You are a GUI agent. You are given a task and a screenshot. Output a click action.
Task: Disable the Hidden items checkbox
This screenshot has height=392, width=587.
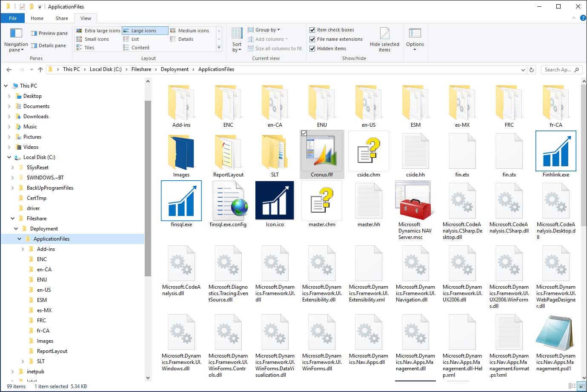(312, 48)
